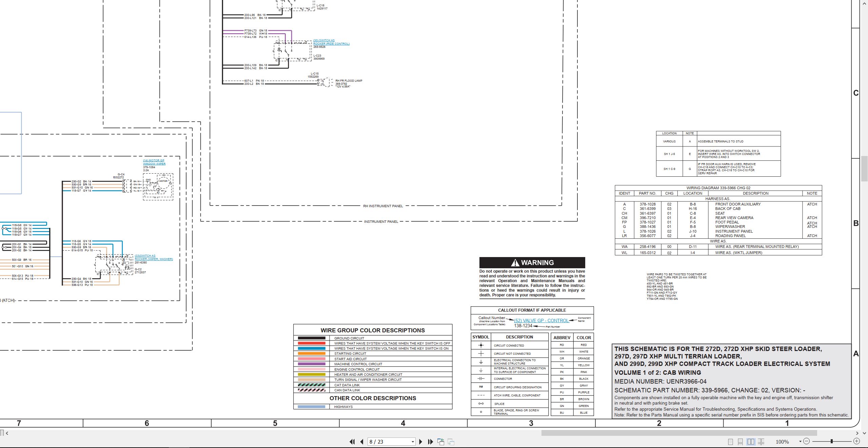868x448 pixels.
Task: Click the 'MEDIA NUMBER: UENR3966-04' text
Action: (x=660, y=382)
